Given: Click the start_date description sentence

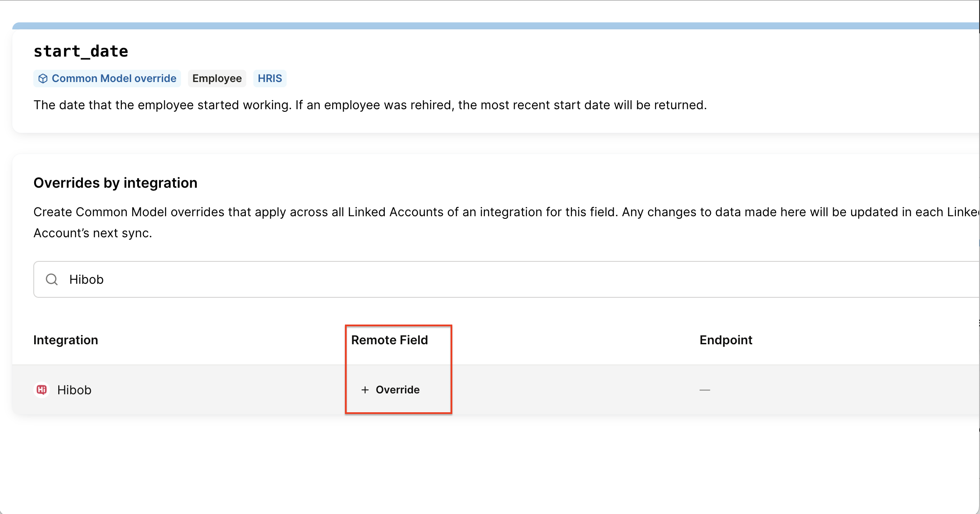Looking at the screenshot, I should [370, 105].
